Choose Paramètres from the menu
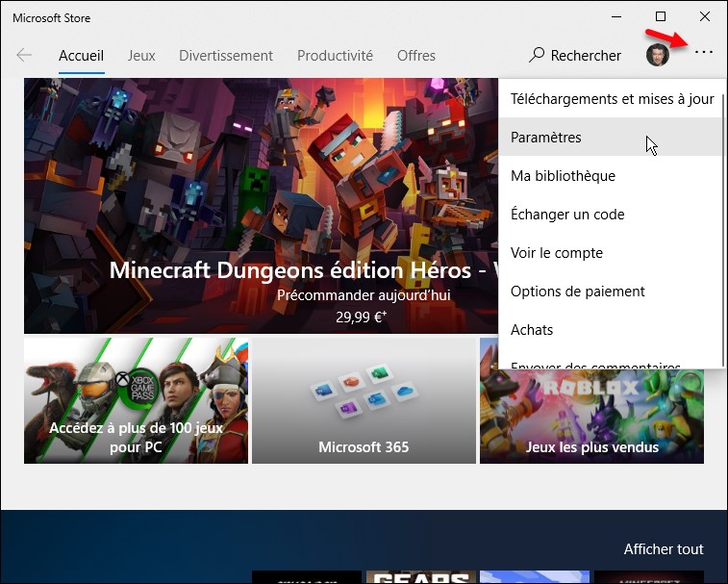 tap(546, 138)
